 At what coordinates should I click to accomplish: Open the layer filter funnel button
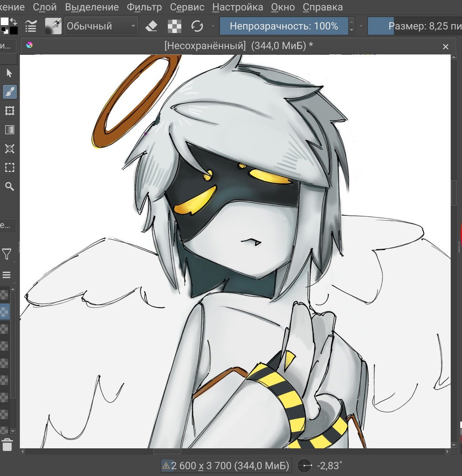(x=7, y=254)
